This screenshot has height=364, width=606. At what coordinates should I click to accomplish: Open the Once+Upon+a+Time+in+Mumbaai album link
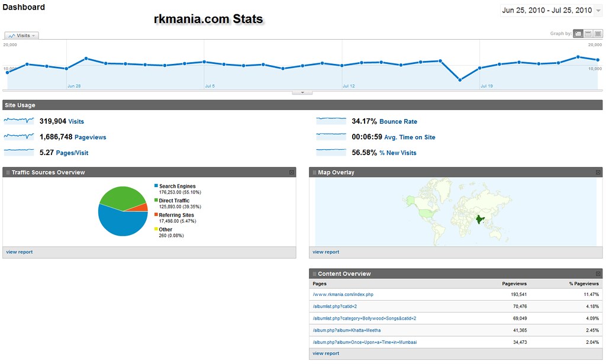[x=365, y=342]
